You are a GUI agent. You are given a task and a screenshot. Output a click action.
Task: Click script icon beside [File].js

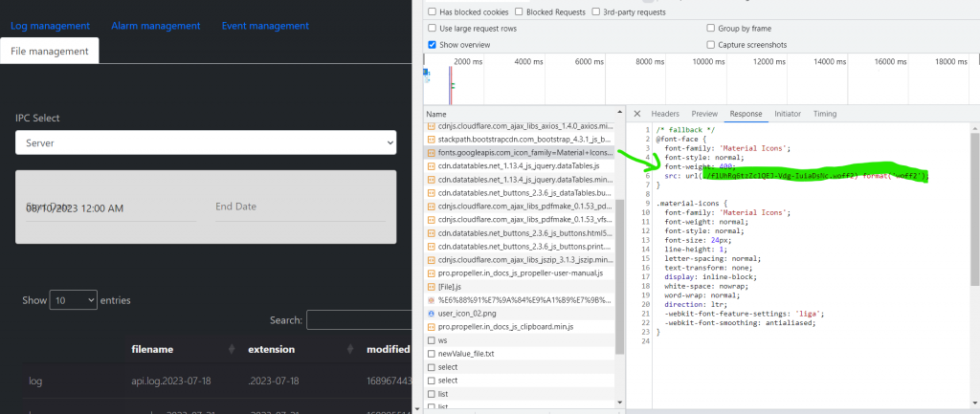click(432, 287)
